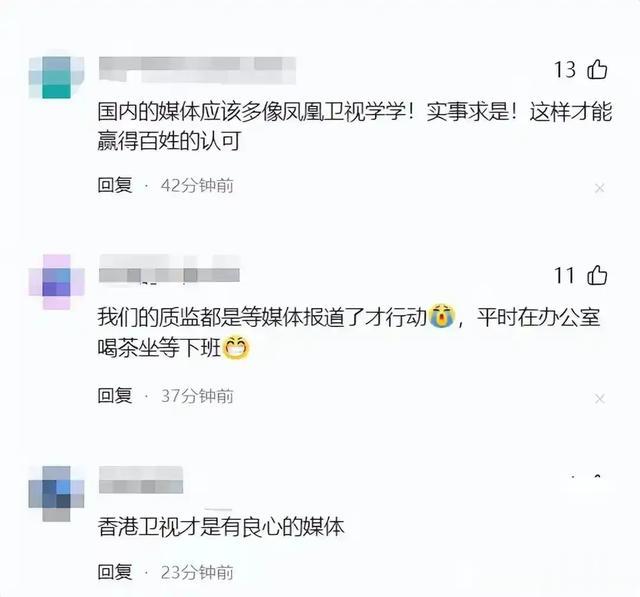Like the comment with 13 likes
The image size is (640, 597).
click(x=597, y=69)
